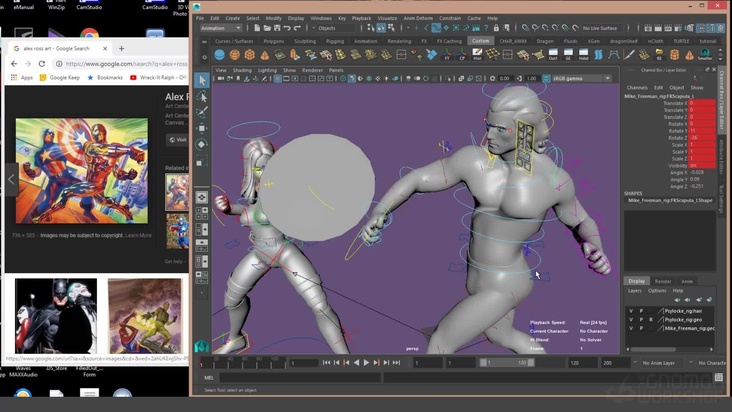
Task: Play the animation backwards
Action: [x=356, y=363]
